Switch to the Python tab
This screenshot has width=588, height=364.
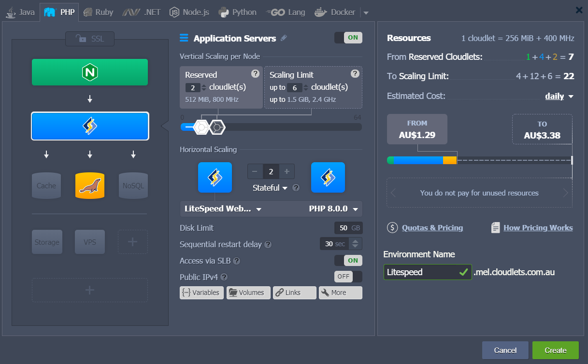pos(238,12)
